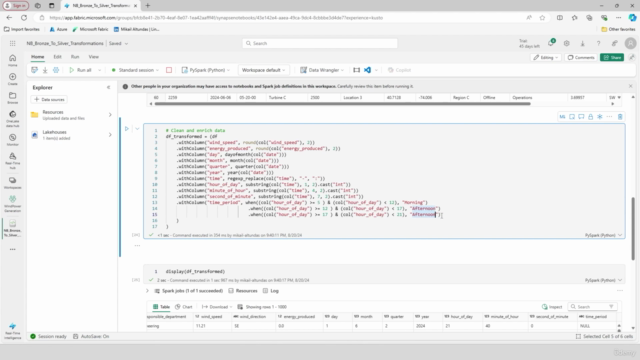Expand the Lakehouses item

(110, 135)
